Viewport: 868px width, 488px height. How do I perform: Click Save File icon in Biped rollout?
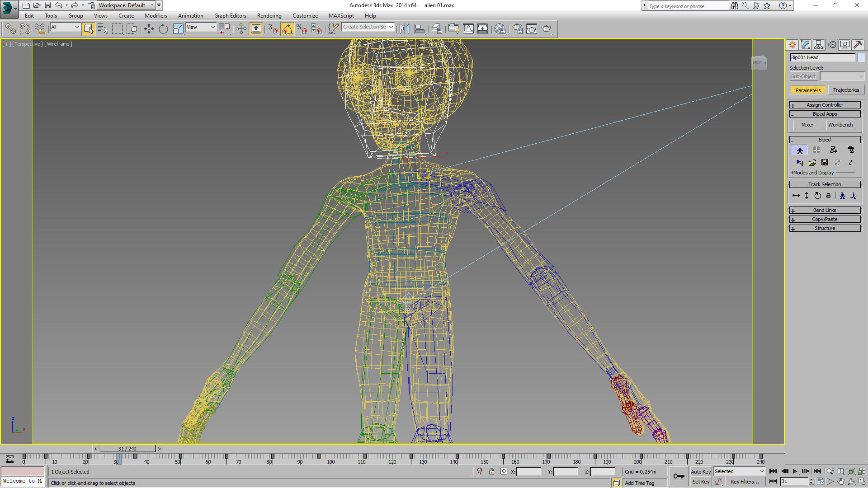click(x=825, y=163)
